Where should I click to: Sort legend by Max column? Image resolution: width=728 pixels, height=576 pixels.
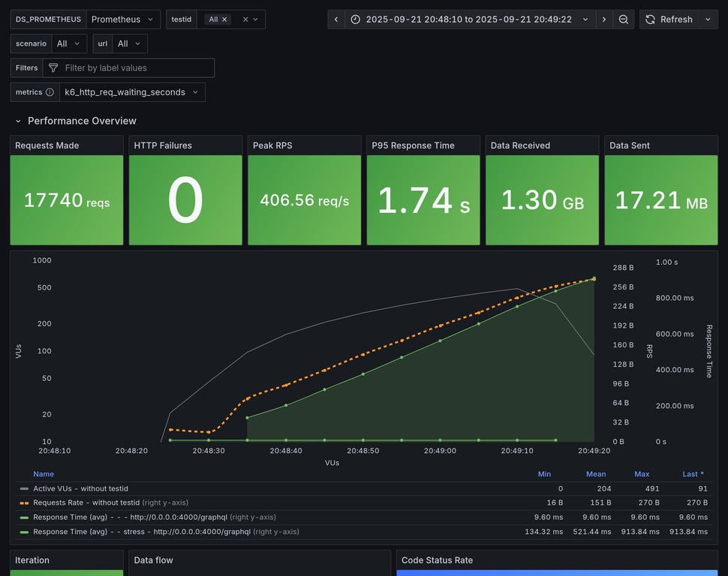click(x=642, y=474)
